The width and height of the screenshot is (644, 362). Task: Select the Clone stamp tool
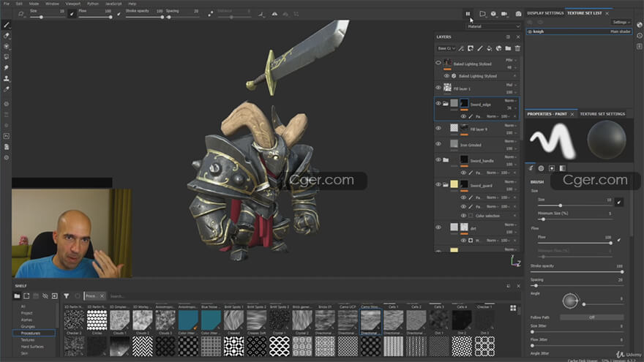click(x=6, y=78)
